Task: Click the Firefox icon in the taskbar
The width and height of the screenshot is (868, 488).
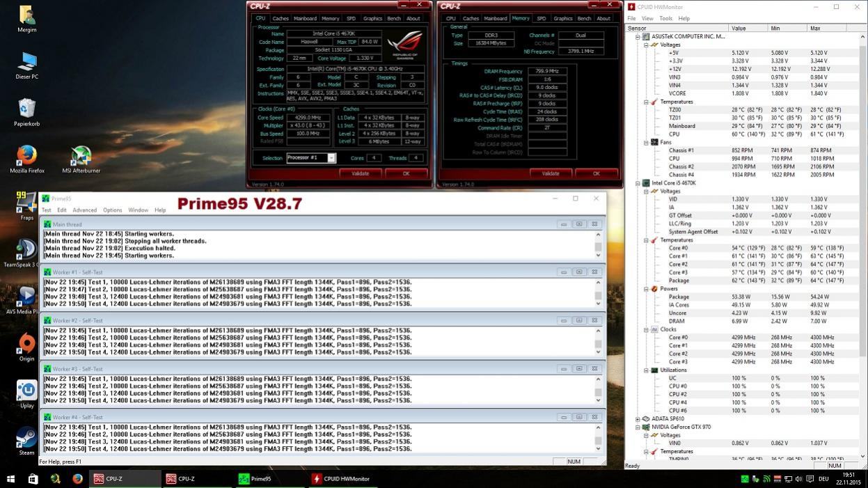Action: 77,479
